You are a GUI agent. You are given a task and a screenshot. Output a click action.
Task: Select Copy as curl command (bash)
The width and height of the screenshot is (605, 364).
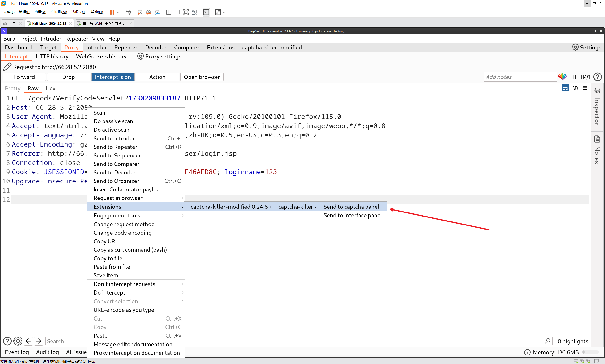click(136, 249)
